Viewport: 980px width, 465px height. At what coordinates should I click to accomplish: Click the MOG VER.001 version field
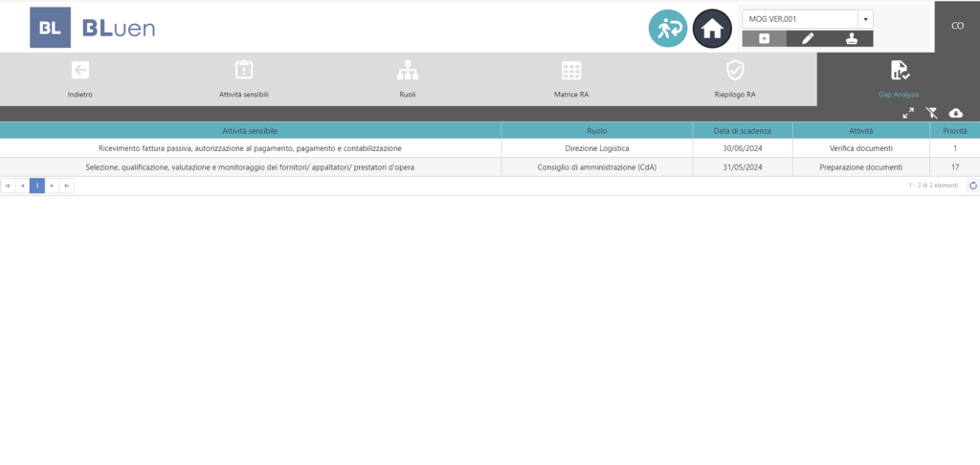click(x=800, y=19)
